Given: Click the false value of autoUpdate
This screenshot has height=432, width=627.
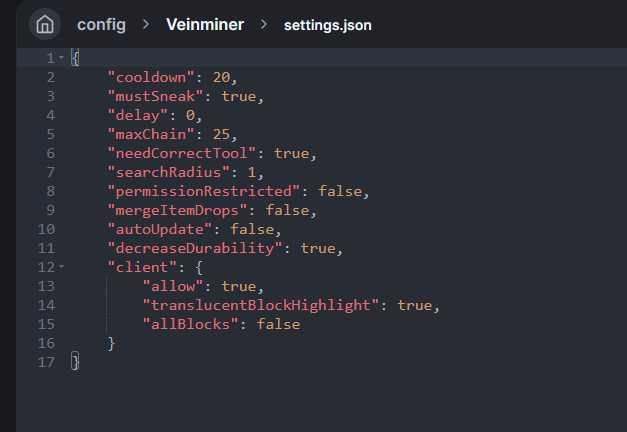Looking at the screenshot, I should (x=252, y=229).
